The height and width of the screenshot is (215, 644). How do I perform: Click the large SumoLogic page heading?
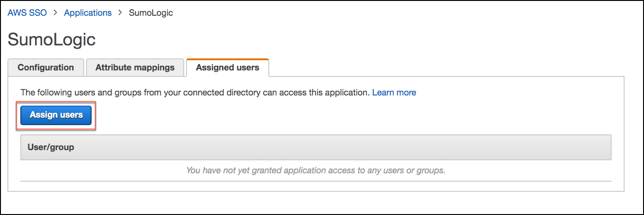point(52,40)
